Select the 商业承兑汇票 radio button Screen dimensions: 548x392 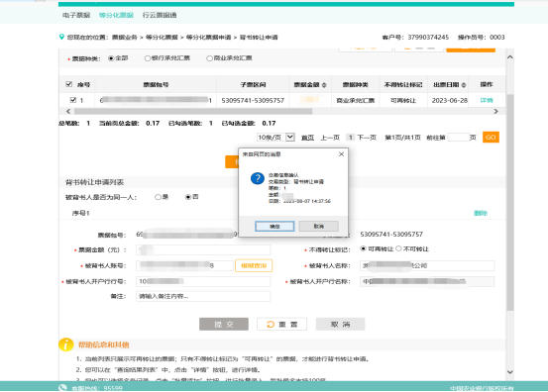pyautogui.click(x=209, y=58)
